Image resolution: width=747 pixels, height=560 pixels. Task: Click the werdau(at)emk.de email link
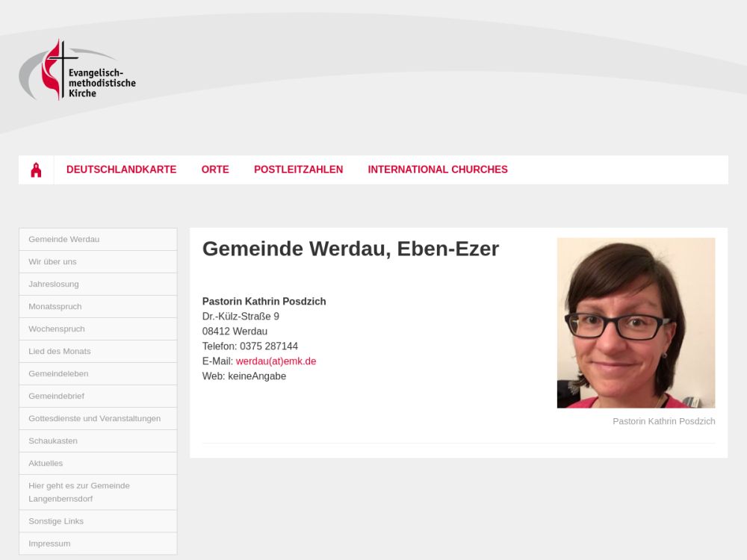[x=276, y=361]
